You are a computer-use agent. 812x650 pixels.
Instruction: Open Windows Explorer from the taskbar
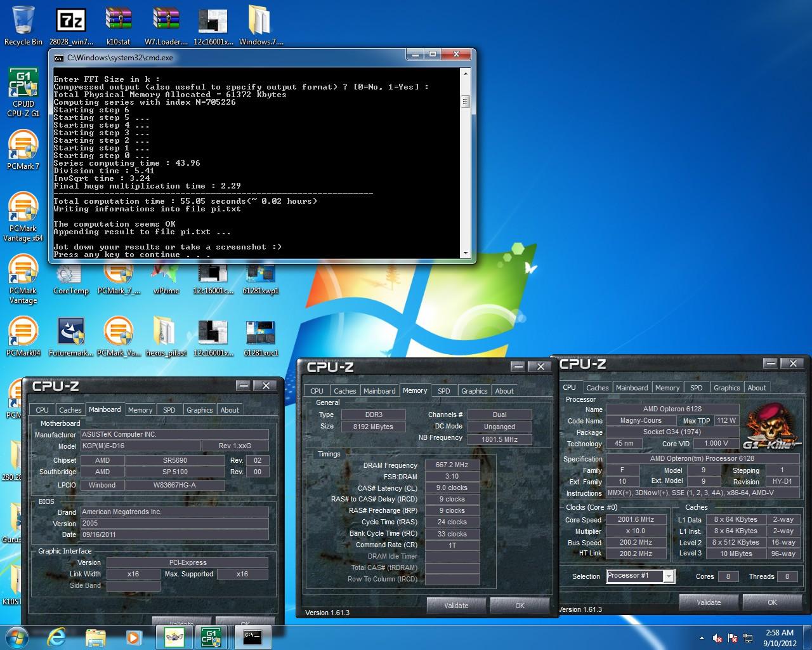[x=95, y=637]
